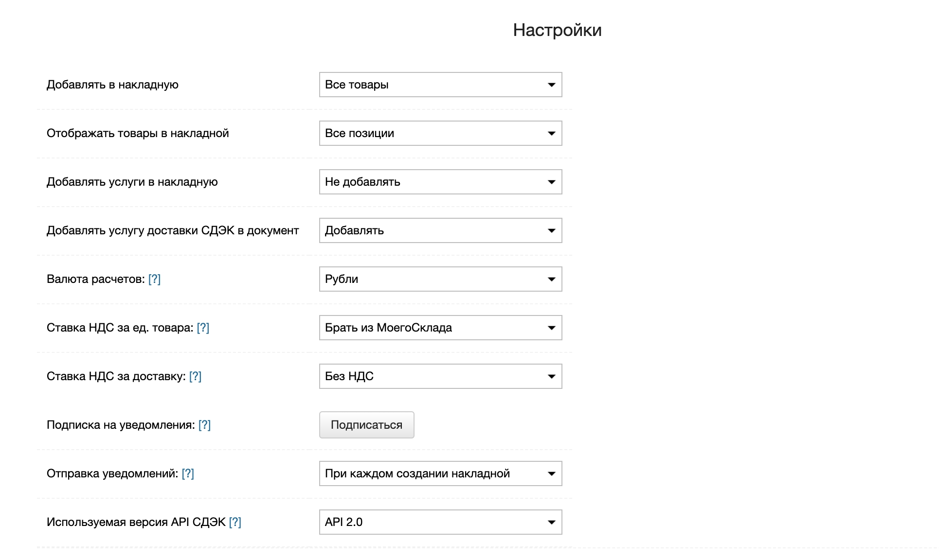This screenshot has width=939, height=560.
Task: Show help for 'Ставка НДС за доставку'
Action: pos(195,376)
